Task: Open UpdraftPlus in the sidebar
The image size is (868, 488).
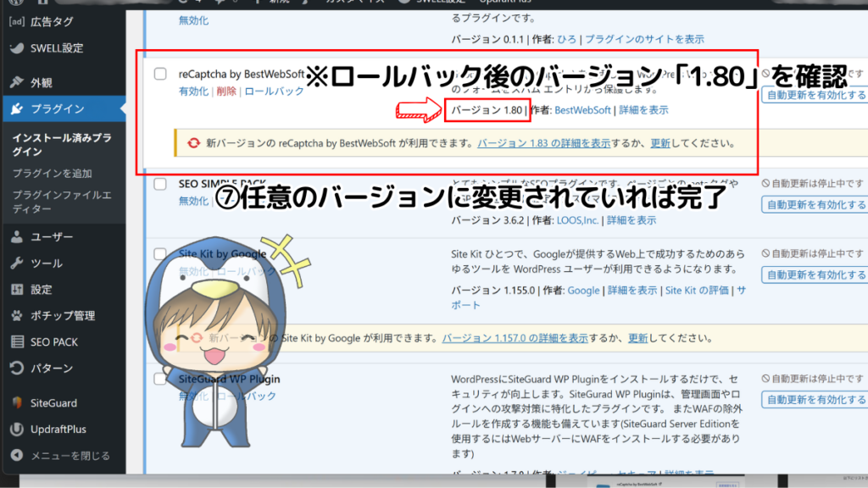Action: coord(58,429)
